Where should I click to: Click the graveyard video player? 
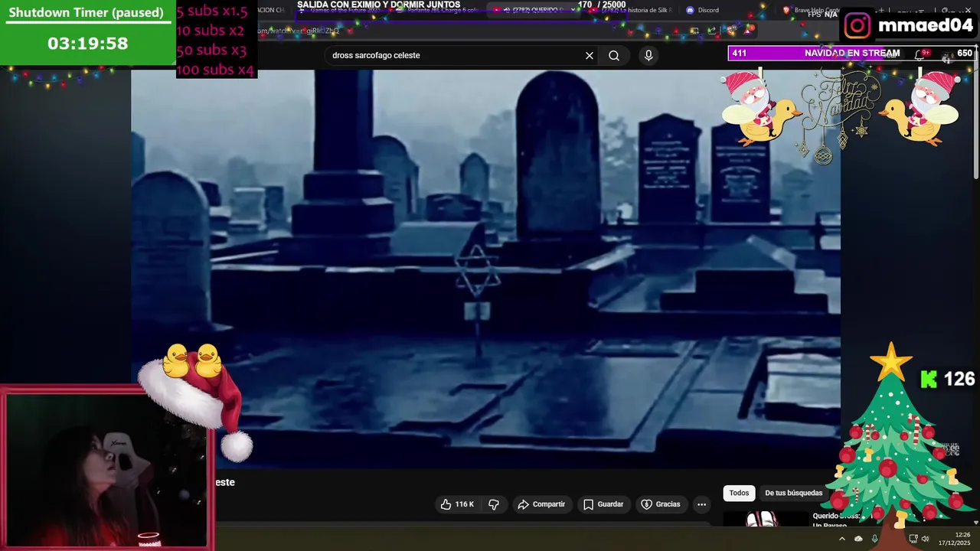point(485,269)
